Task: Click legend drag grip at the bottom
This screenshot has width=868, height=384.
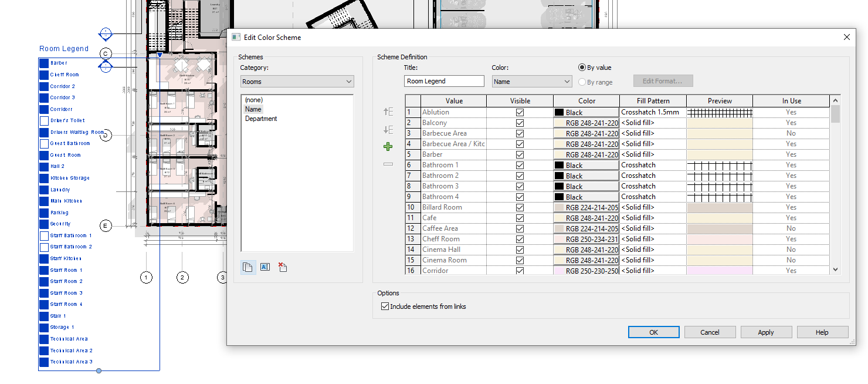Action: coord(99,370)
